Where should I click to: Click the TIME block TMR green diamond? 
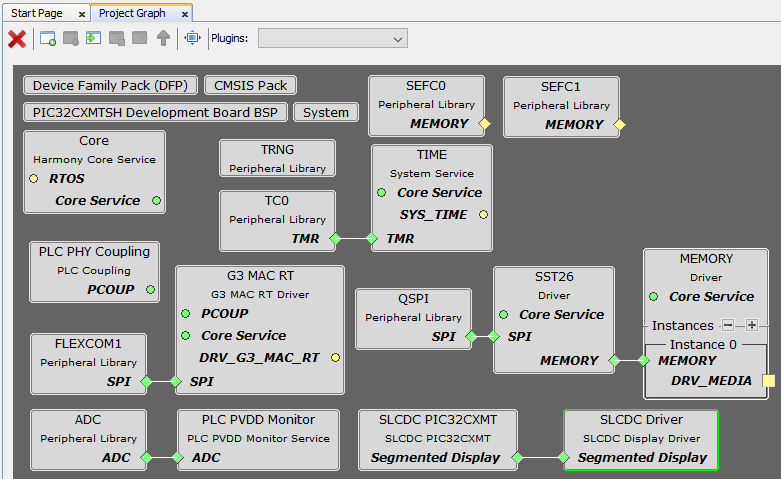click(372, 239)
